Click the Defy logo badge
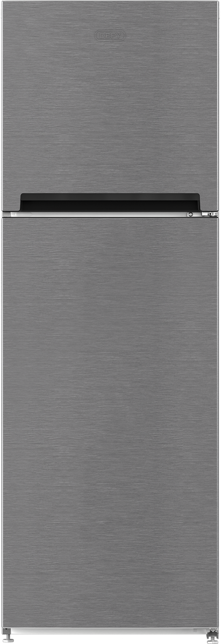The height and width of the screenshot is (644, 222). click(111, 36)
